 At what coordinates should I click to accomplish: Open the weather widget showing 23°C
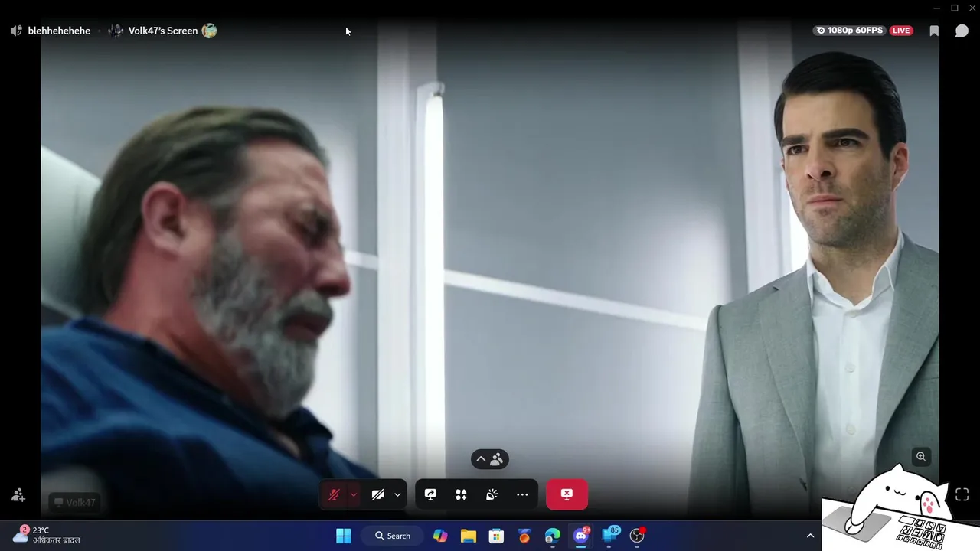pyautogui.click(x=47, y=535)
